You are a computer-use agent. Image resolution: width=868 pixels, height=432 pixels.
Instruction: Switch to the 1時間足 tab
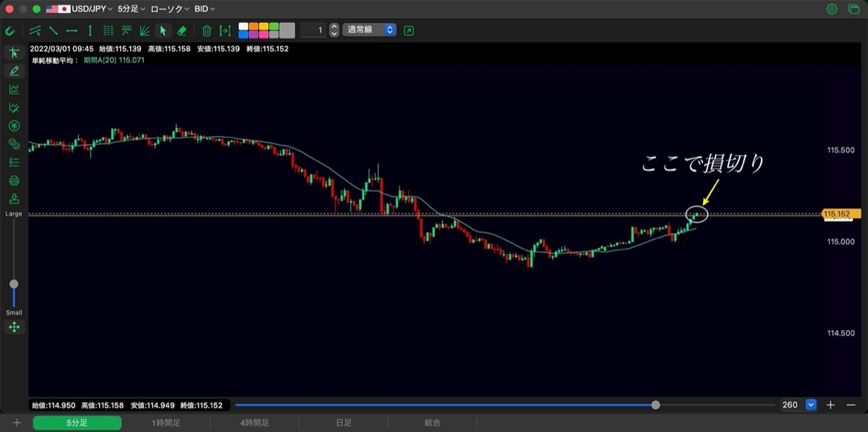click(166, 423)
